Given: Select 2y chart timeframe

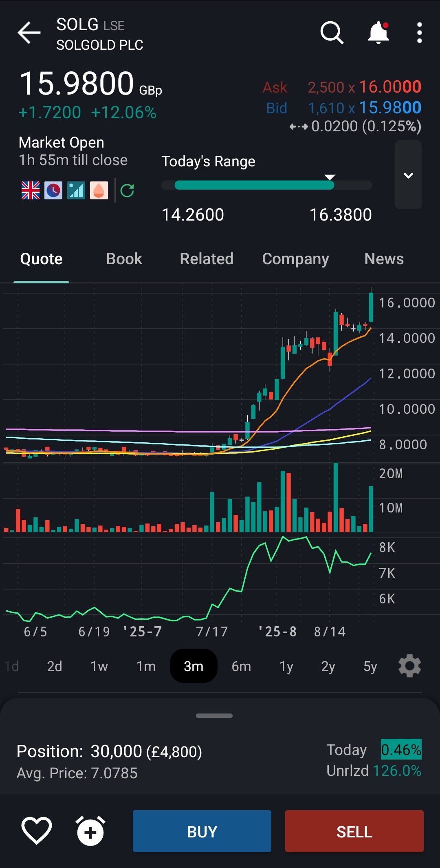Looking at the screenshot, I should (x=328, y=666).
